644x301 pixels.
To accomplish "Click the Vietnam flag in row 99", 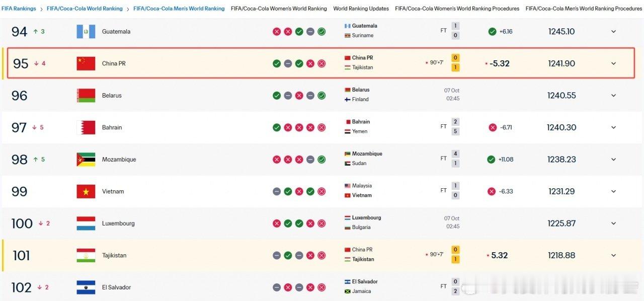I will [86, 191].
